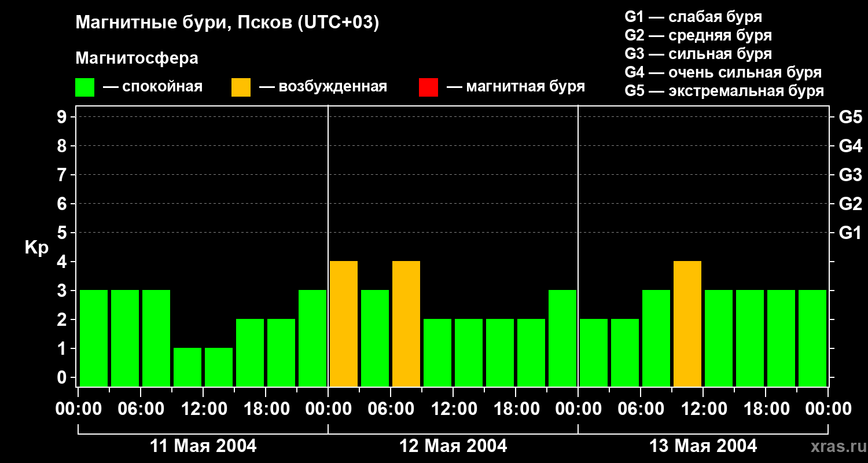Click the first green bar on 11 May
The height and width of the screenshot is (463, 868).
pos(94,338)
